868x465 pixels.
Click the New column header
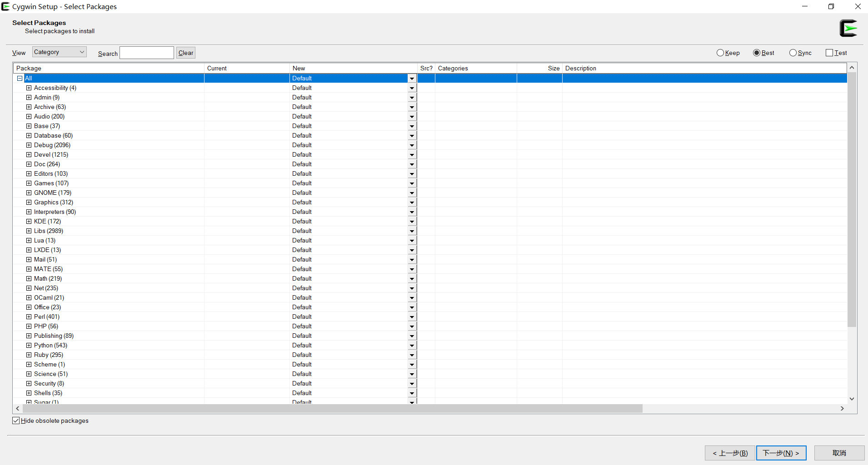[354, 68]
